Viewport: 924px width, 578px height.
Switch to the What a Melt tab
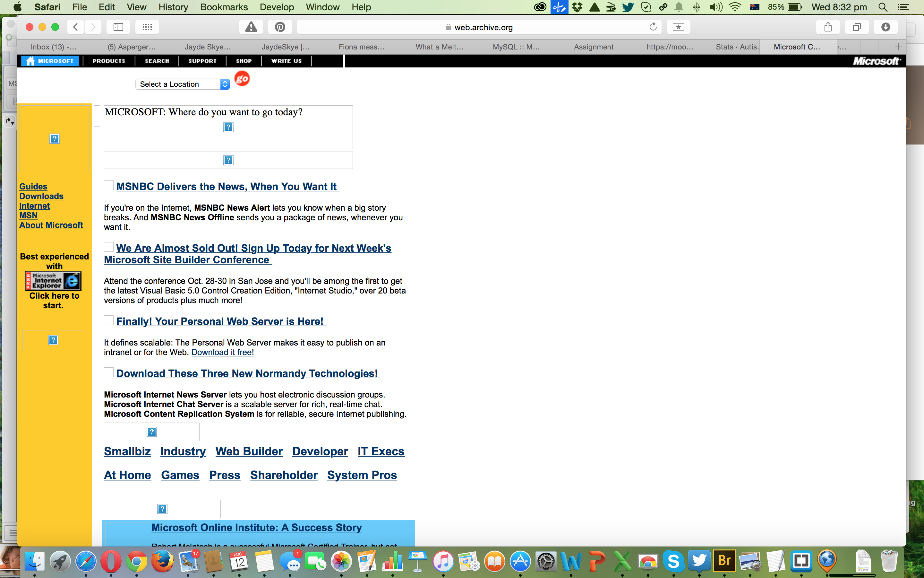coord(440,47)
